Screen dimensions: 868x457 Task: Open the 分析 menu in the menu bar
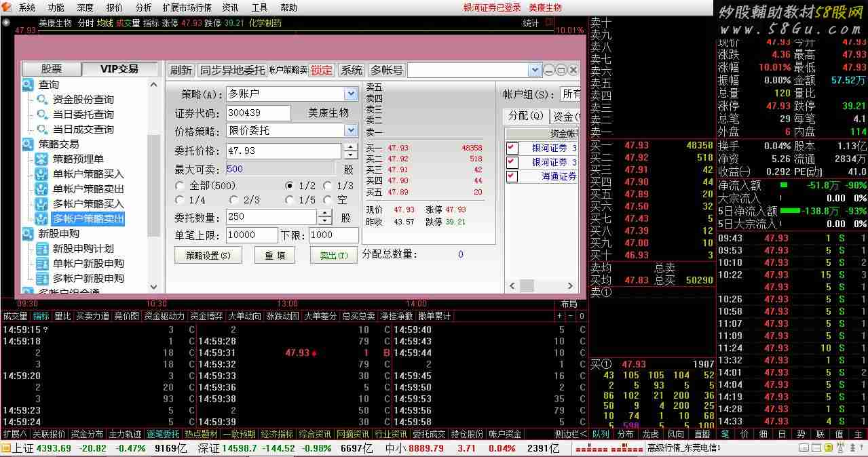click(x=143, y=7)
